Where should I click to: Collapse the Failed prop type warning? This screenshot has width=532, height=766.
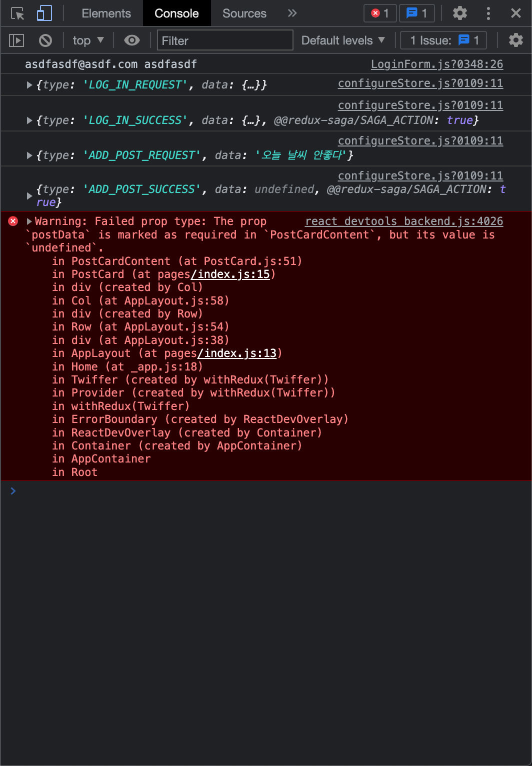pyautogui.click(x=29, y=221)
